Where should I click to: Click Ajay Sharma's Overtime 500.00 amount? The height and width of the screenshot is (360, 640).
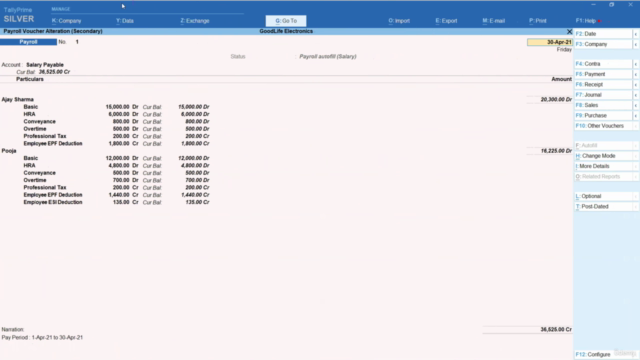tap(121, 129)
